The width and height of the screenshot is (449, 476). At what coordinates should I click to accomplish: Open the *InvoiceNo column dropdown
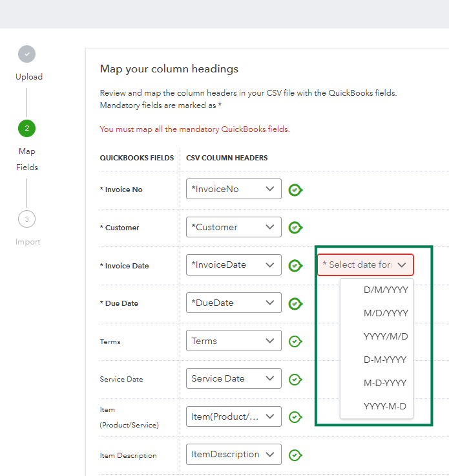[x=233, y=189]
